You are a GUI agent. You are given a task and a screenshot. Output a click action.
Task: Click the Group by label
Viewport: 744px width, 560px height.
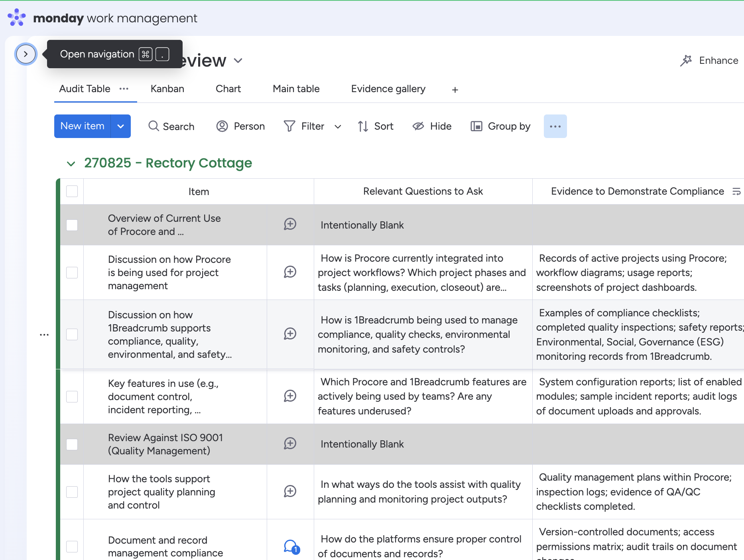(x=509, y=126)
